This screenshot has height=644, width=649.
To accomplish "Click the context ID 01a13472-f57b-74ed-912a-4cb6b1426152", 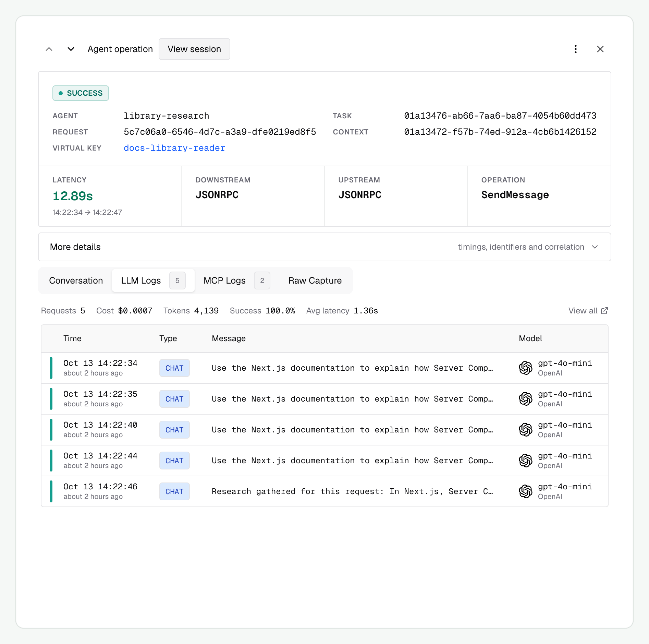I will (x=500, y=132).
